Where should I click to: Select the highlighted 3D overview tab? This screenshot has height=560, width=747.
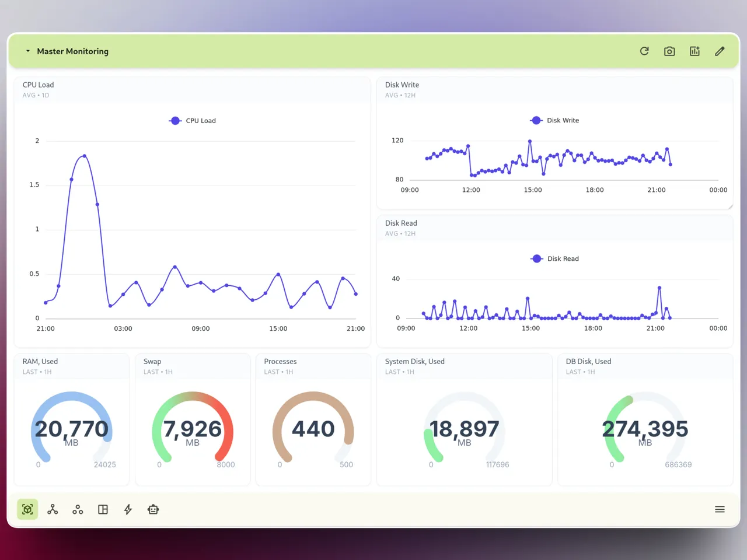point(27,509)
